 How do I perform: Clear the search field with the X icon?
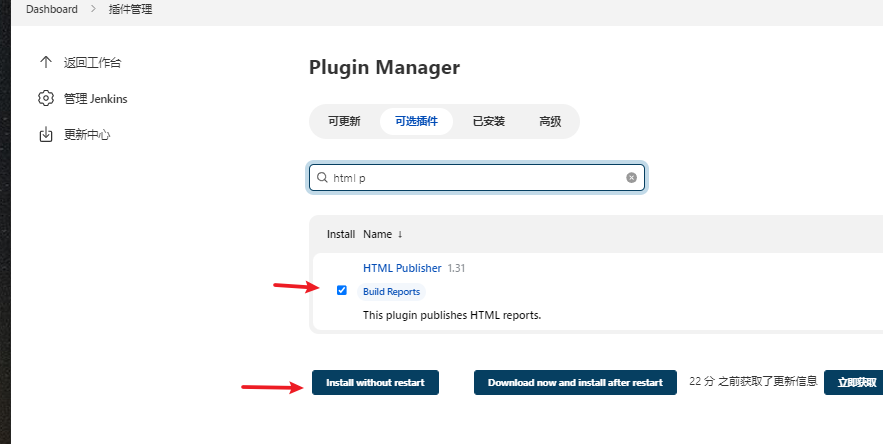tap(631, 177)
